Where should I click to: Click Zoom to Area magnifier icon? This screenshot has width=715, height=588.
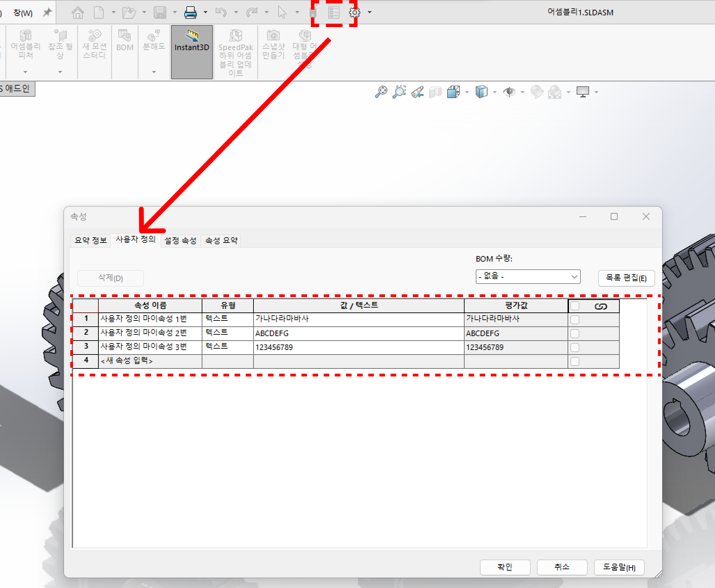(x=399, y=92)
